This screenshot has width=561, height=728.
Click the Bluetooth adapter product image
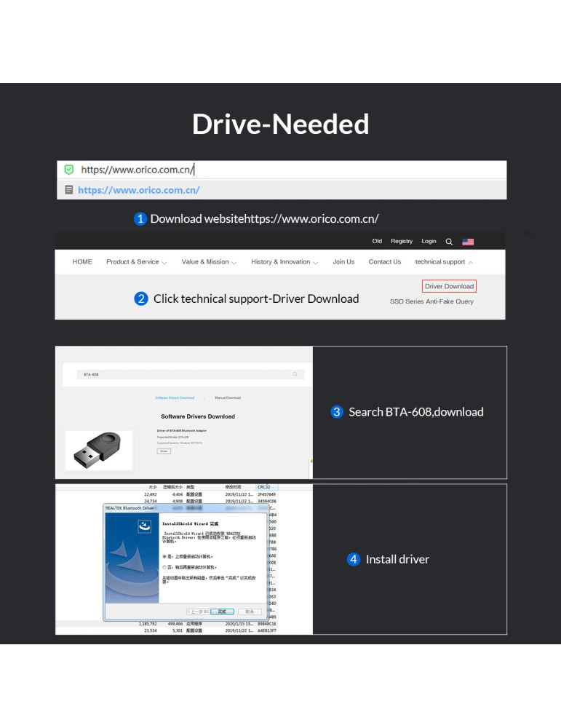point(98,450)
